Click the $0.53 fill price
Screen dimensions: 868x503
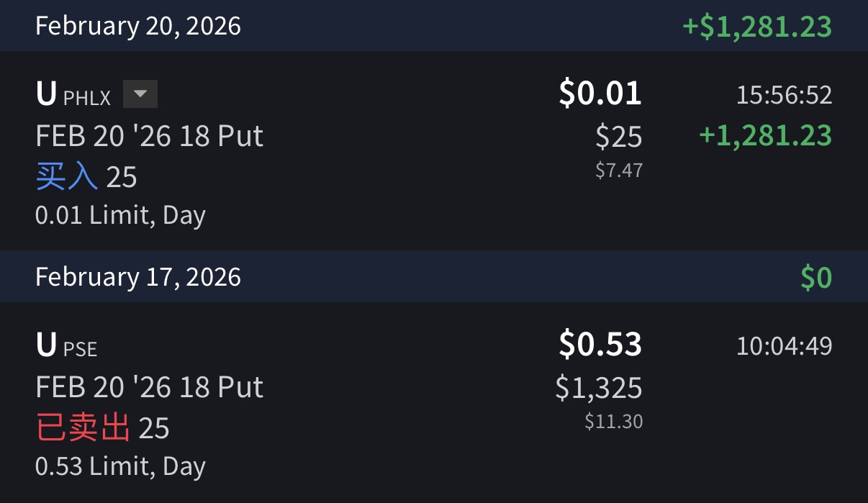point(600,344)
